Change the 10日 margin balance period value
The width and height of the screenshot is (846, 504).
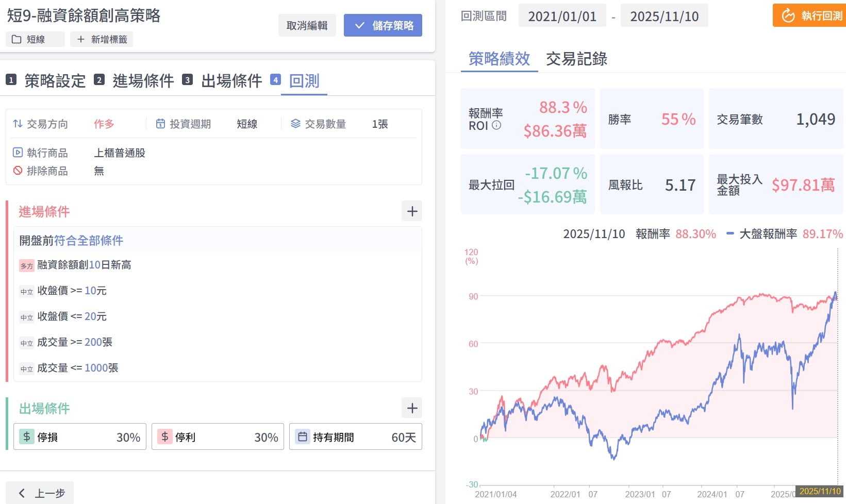click(x=94, y=265)
